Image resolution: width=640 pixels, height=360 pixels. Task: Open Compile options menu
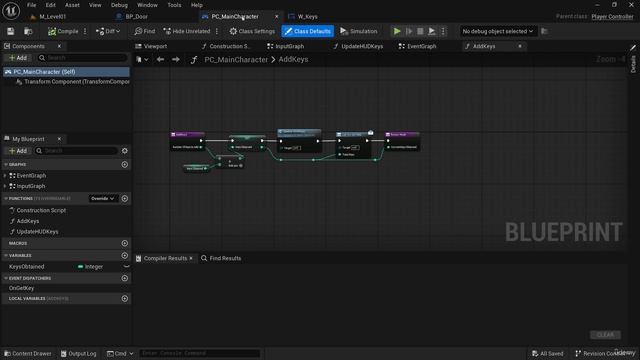click(x=85, y=31)
